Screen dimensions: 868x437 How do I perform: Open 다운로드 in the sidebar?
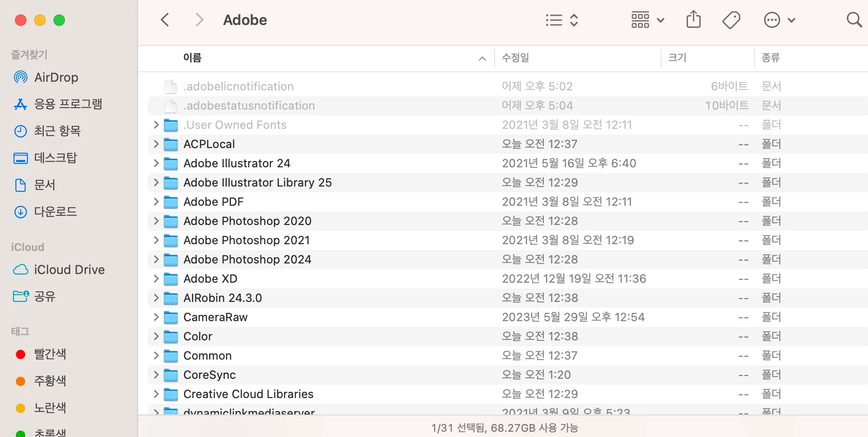[x=45, y=212]
